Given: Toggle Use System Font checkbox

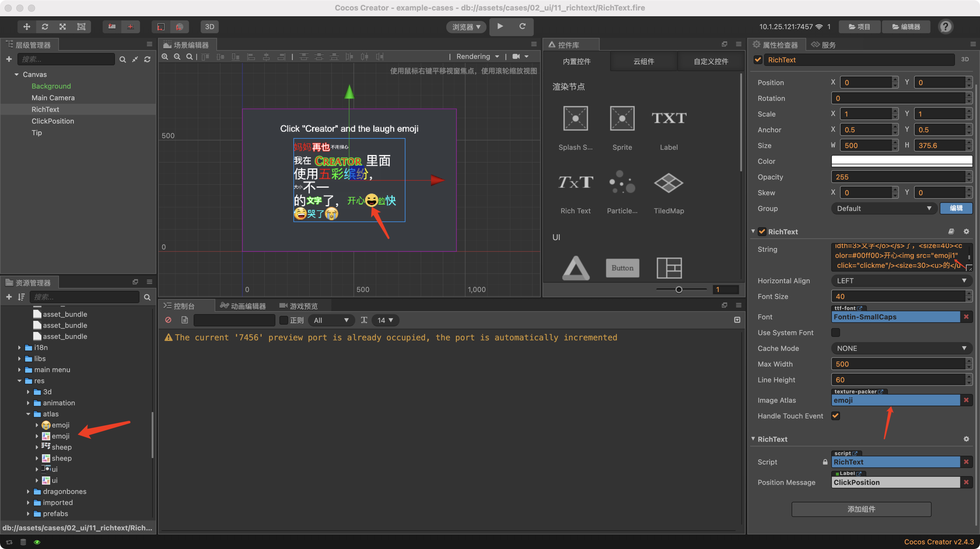Looking at the screenshot, I should pos(835,333).
